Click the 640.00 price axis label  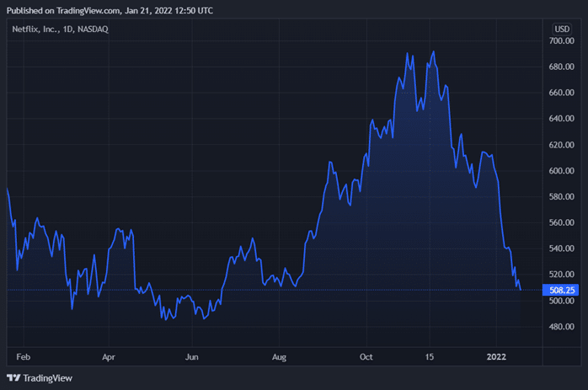pos(561,119)
